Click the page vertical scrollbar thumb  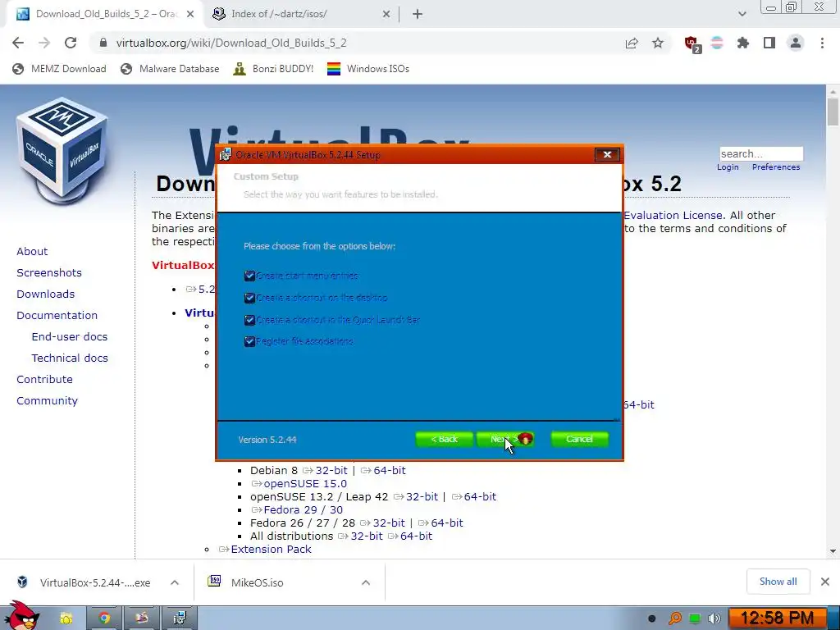click(833, 112)
